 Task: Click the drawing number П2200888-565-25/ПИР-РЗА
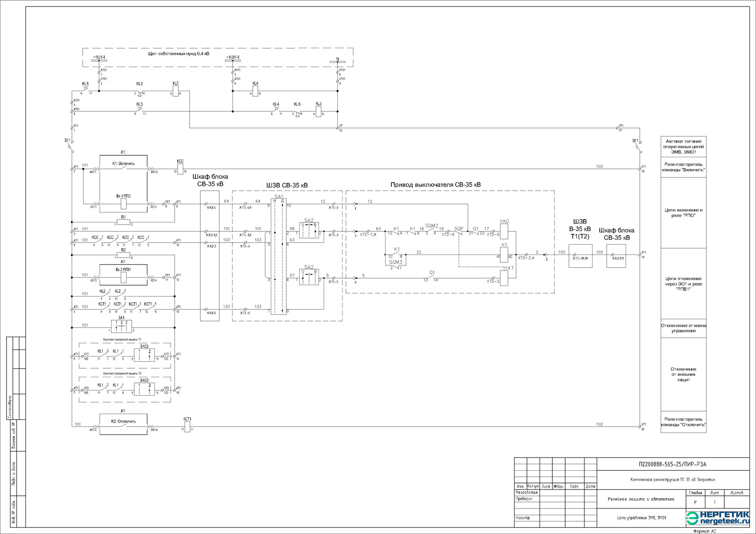672,464
